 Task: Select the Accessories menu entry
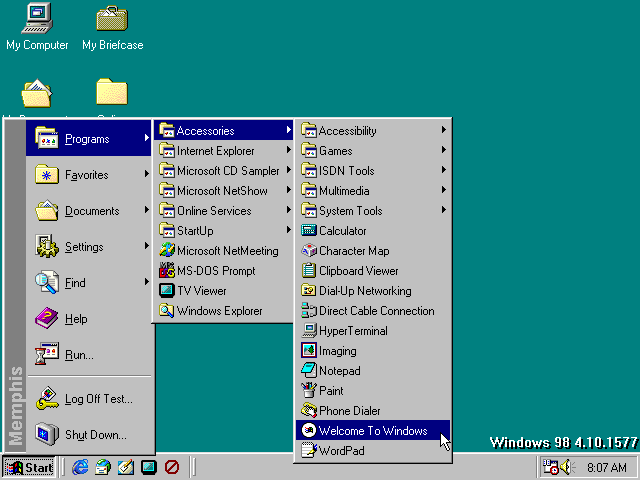pyautogui.click(x=224, y=131)
